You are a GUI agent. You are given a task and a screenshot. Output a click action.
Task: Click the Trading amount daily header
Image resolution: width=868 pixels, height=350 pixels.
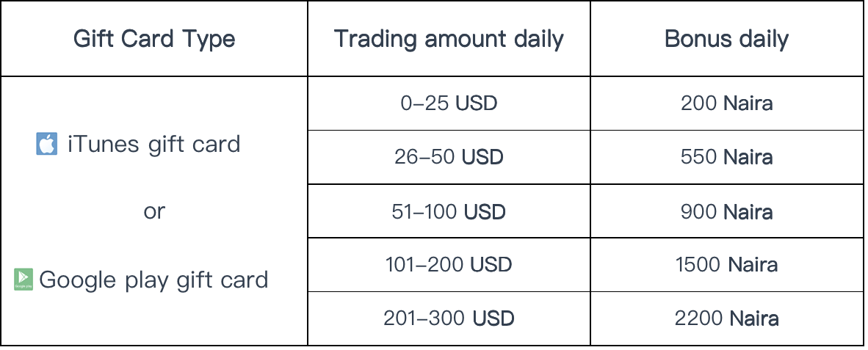(x=449, y=39)
